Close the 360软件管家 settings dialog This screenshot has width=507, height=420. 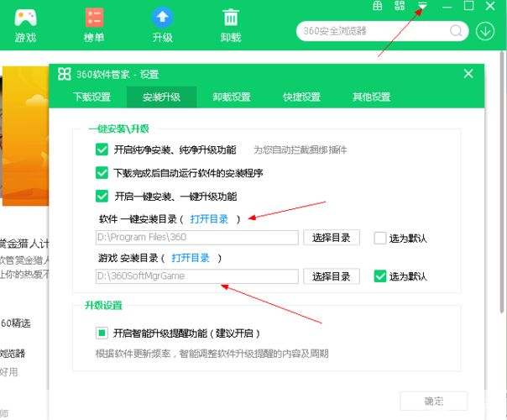pos(468,74)
